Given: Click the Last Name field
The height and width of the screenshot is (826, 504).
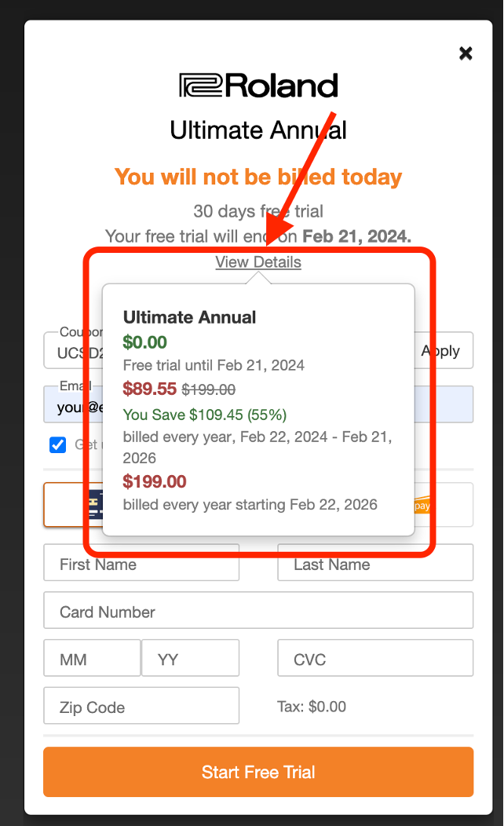Looking at the screenshot, I should point(375,563).
